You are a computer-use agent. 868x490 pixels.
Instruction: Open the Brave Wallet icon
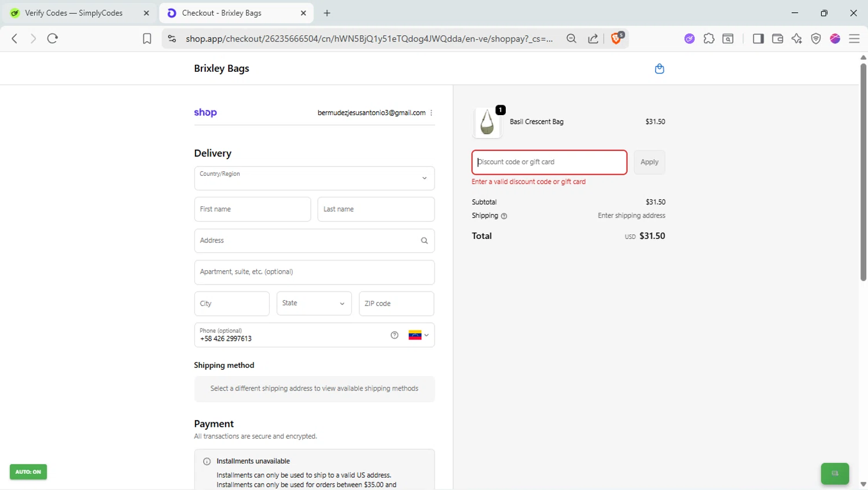click(x=778, y=39)
